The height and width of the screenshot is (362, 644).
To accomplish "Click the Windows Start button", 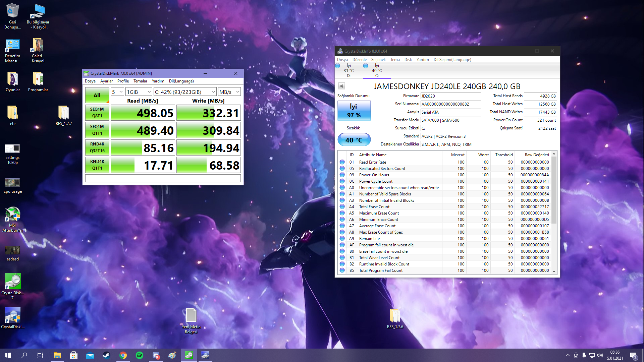I will (x=8, y=355).
